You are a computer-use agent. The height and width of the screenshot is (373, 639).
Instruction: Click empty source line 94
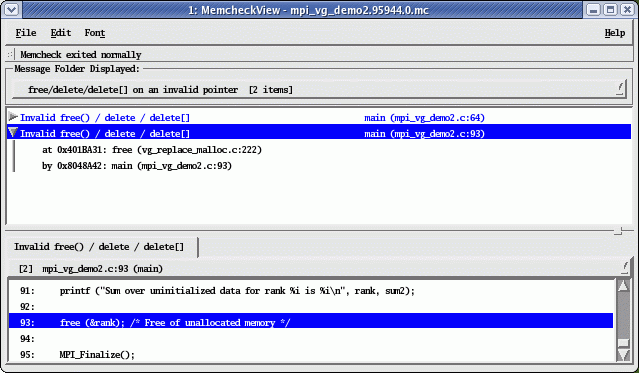click(x=311, y=339)
